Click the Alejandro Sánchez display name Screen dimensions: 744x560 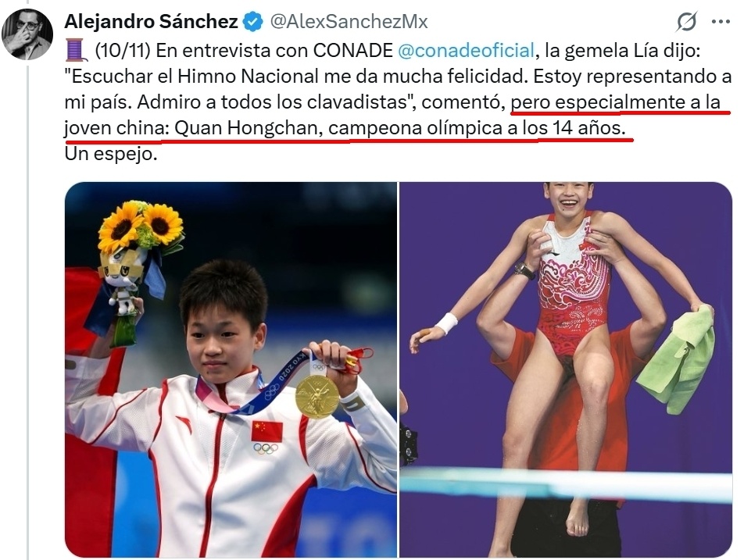(x=152, y=22)
